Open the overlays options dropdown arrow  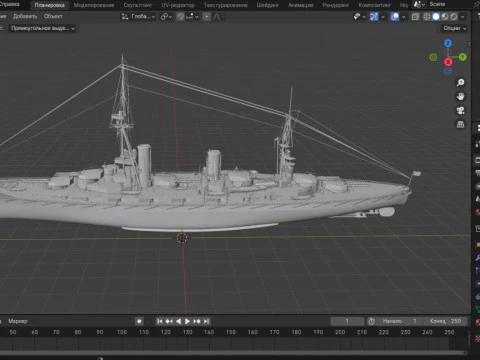point(404,16)
